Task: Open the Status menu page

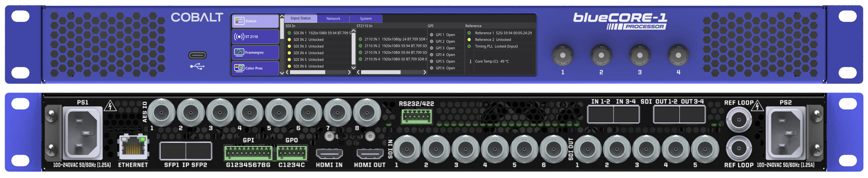Action: (255, 21)
